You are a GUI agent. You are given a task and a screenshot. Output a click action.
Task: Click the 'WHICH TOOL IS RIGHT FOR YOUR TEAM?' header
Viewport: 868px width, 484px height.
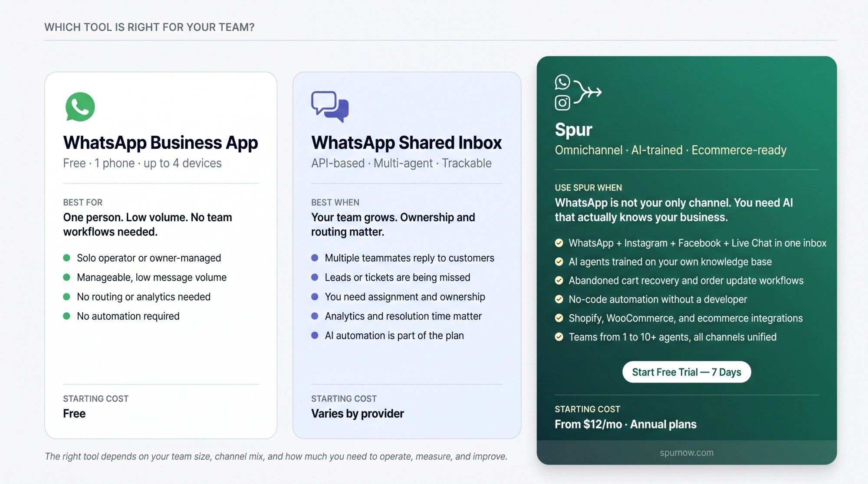coord(149,27)
